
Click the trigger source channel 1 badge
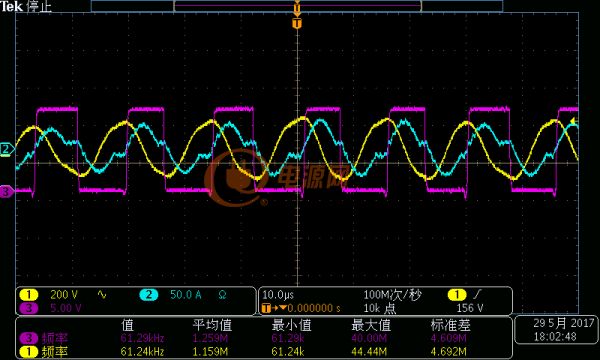(457, 295)
